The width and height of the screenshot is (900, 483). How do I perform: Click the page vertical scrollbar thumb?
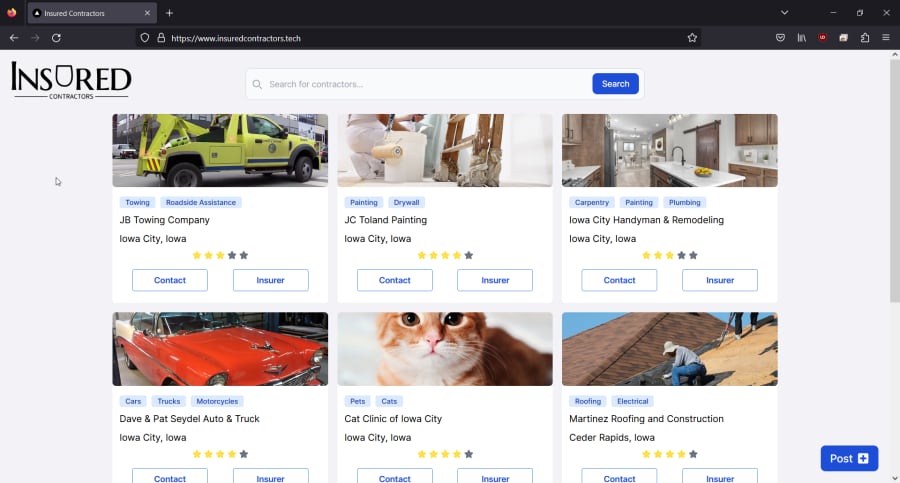pyautogui.click(x=895, y=181)
